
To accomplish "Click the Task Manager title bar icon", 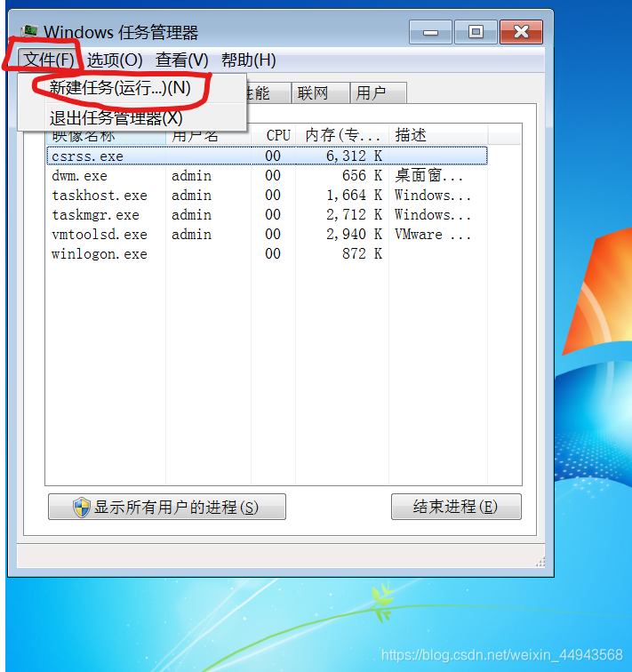I will 29,32.
